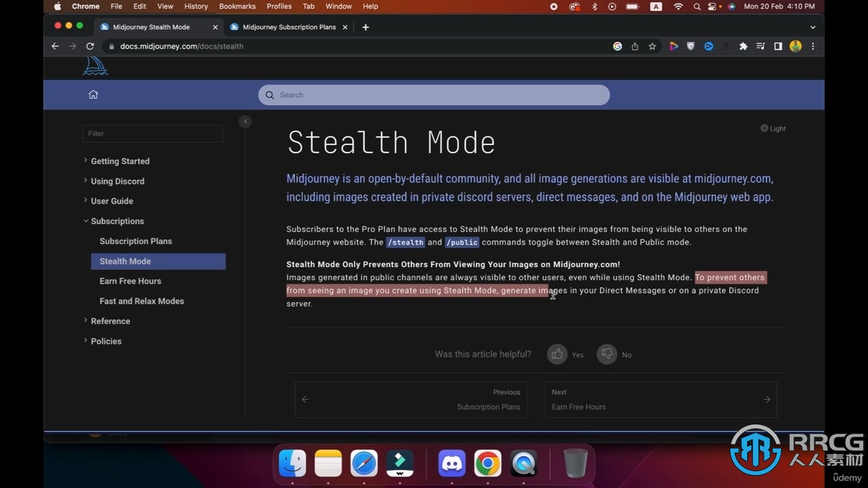Click the sidebar Filter field
Viewport: 868px width, 488px height.
pos(153,134)
